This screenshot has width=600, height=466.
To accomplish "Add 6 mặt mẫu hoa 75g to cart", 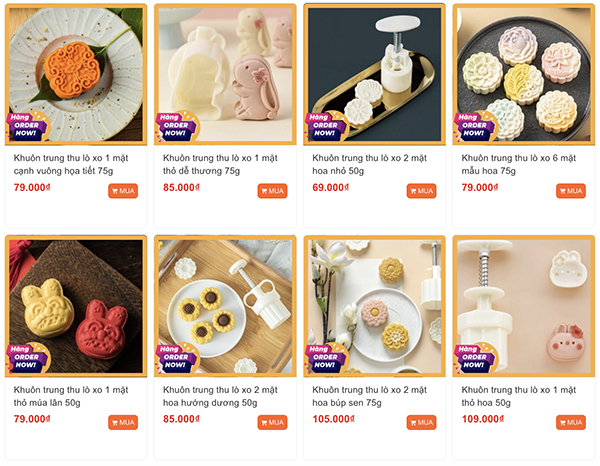I will 571,191.
